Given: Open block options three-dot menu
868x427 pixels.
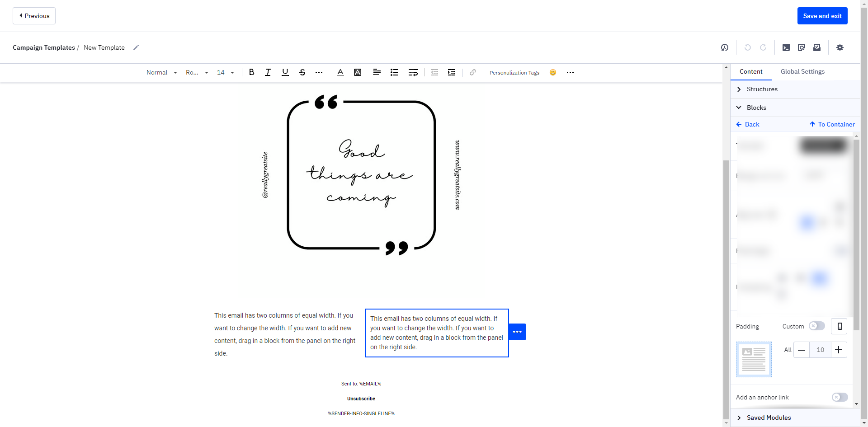Looking at the screenshot, I should click(x=518, y=332).
